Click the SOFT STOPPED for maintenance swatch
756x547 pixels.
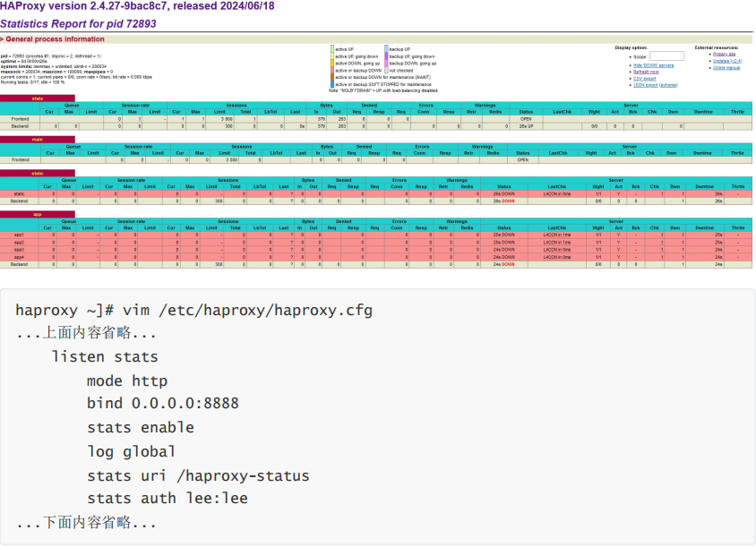tap(332, 84)
